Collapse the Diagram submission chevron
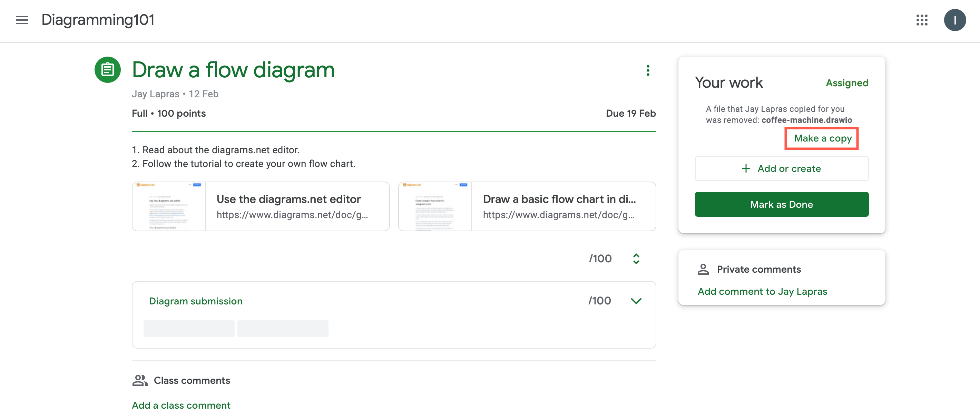This screenshot has height=419, width=980. [x=636, y=301]
